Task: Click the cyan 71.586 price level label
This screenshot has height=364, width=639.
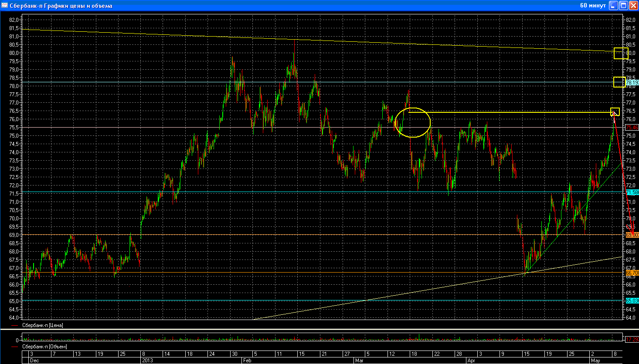Action: point(632,192)
